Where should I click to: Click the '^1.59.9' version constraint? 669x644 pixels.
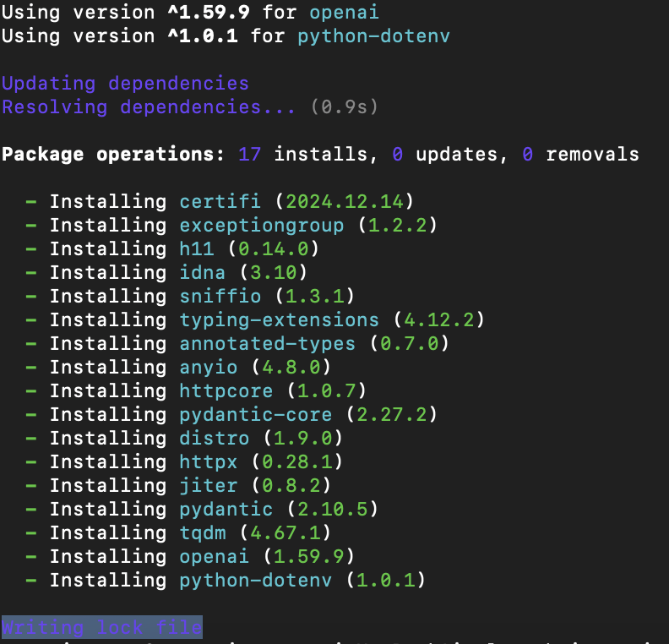pyautogui.click(x=208, y=14)
